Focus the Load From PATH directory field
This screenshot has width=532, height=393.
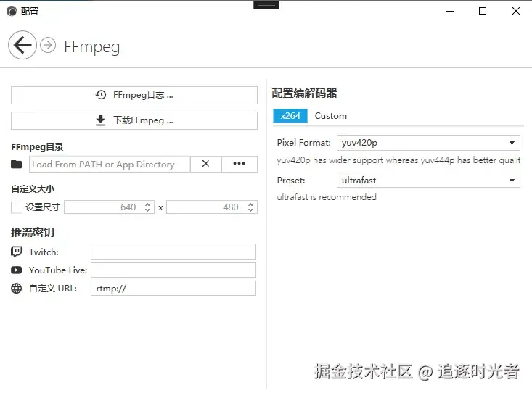110,165
